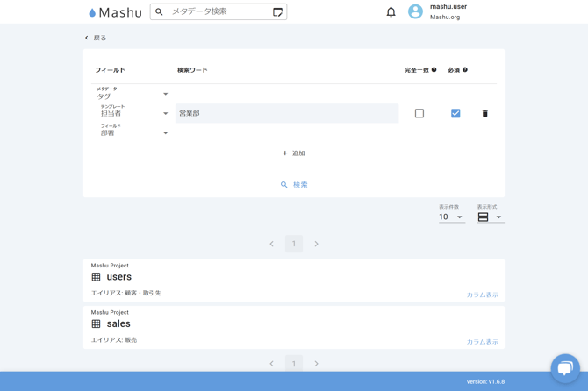588x391 pixels.
Task: Uncheck the 必須 checkbox
Action: [455, 113]
